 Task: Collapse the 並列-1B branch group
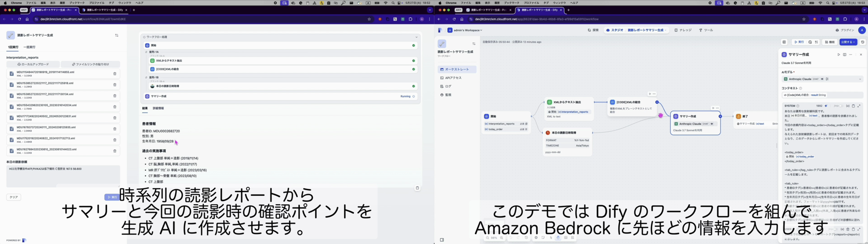pyautogui.click(x=146, y=77)
